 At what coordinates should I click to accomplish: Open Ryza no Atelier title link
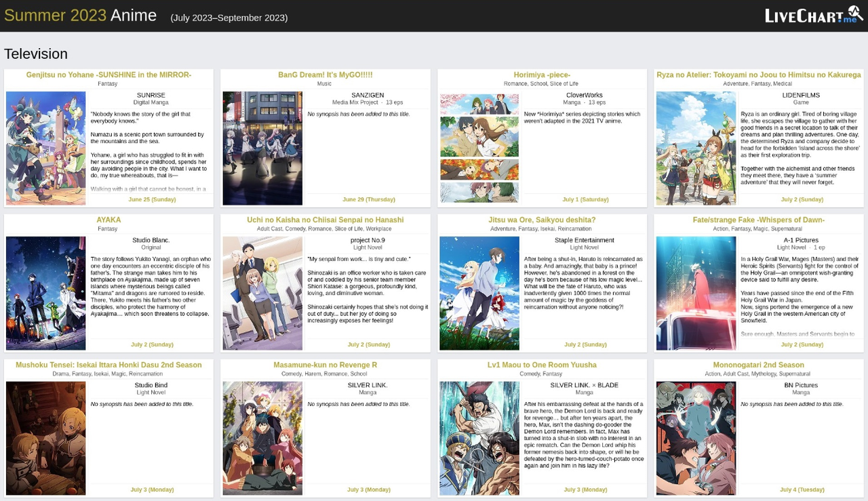[759, 75]
